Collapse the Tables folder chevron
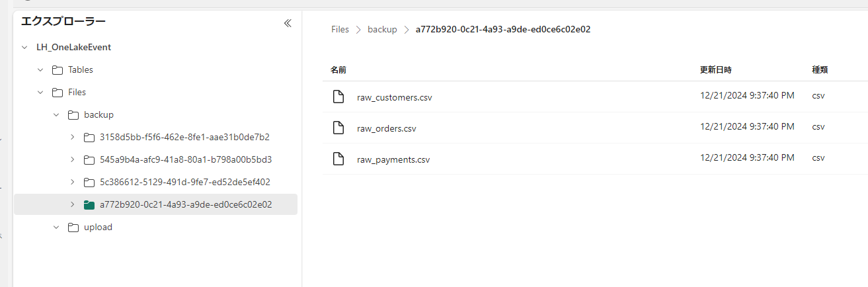The image size is (868, 287). click(40, 70)
